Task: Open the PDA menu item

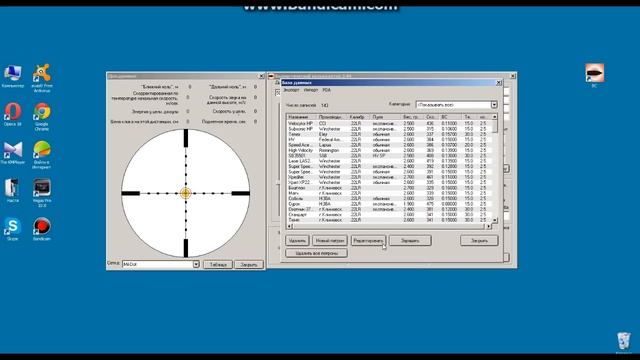Action: (327, 90)
